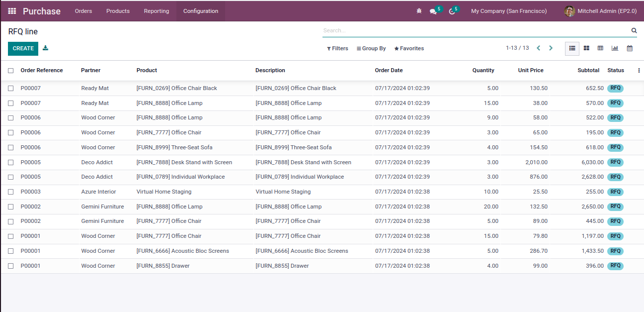Viewport: 644px width, 312px height.
Task: Switch to list view
Action: click(572, 48)
